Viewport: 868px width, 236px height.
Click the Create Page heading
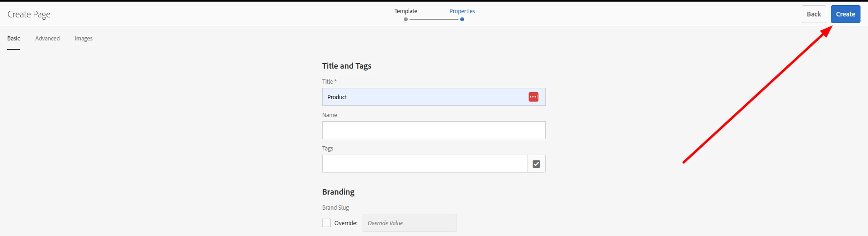coord(29,15)
